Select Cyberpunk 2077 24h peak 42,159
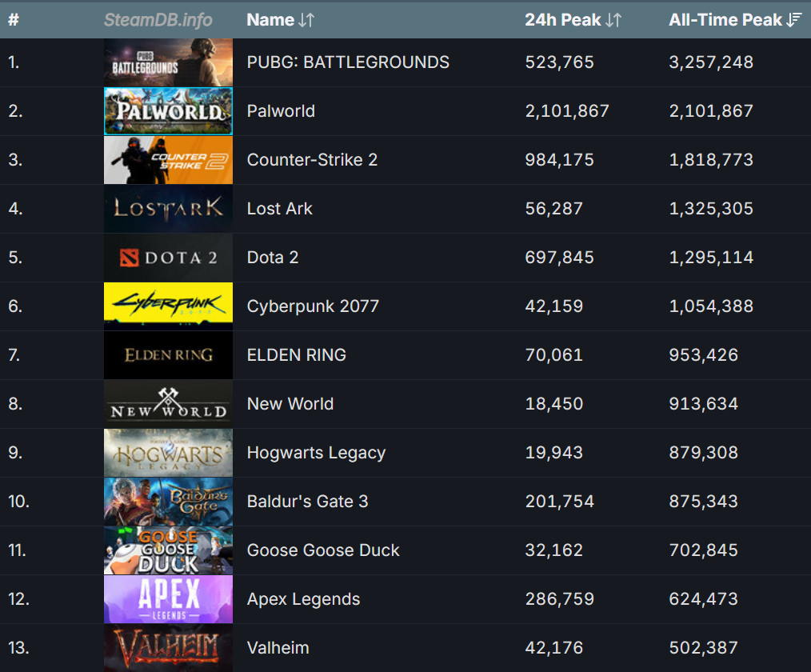Viewport: 811px width, 672px height. coord(553,306)
